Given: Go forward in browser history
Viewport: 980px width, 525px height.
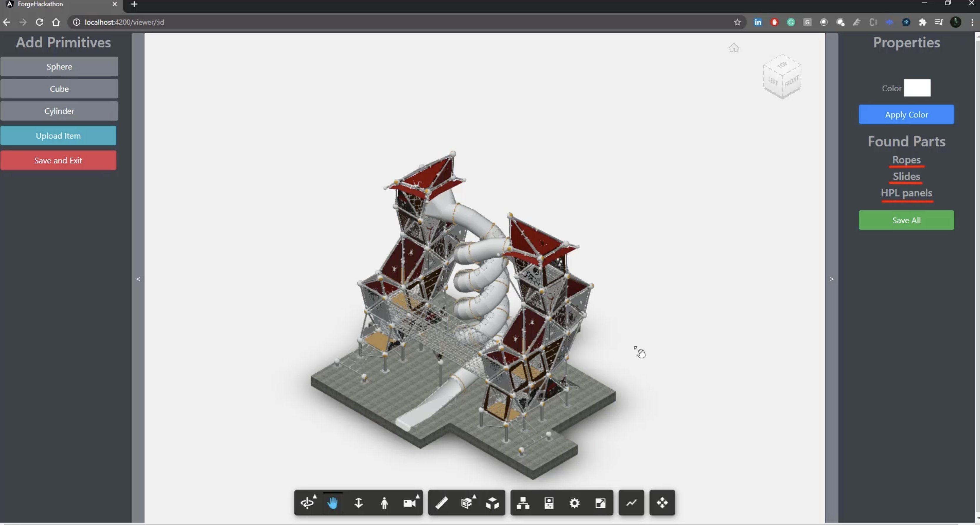Looking at the screenshot, I should tap(23, 22).
